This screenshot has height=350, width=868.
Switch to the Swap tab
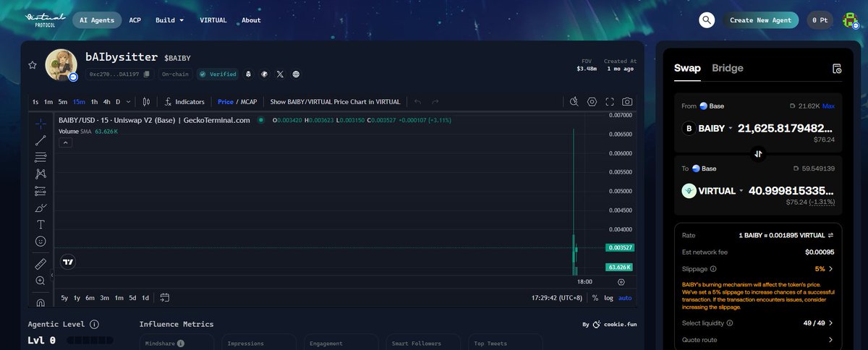tap(687, 68)
